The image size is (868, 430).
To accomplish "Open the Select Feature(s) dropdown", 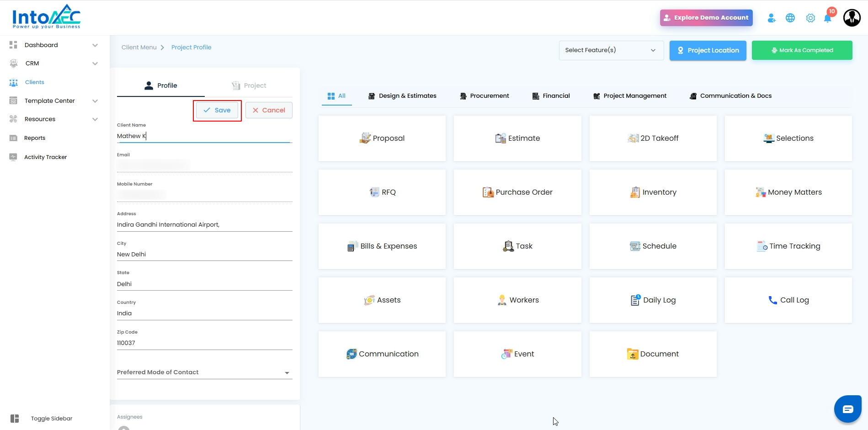I will pos(611,50).
